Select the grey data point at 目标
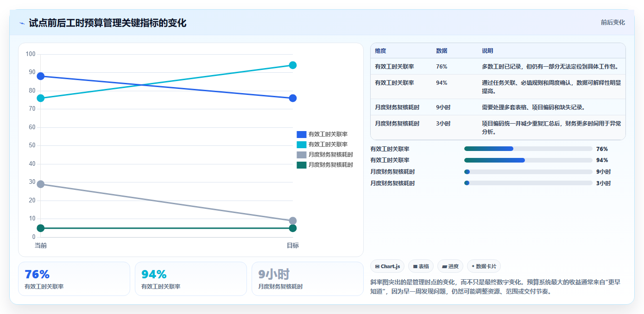This screenshot has height=314, width=644. click(x=293, y=221)
